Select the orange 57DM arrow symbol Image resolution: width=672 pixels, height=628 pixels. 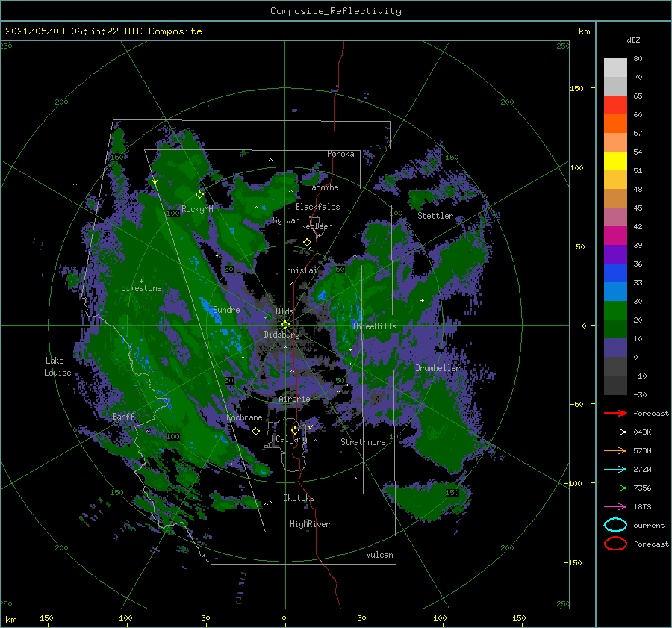click(615, 450)
